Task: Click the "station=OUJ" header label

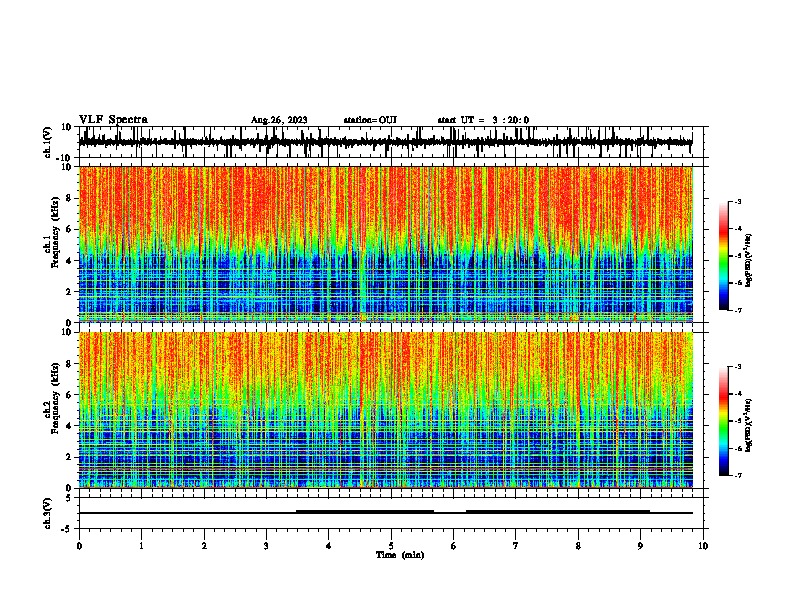Action: [x=370, y=120]
